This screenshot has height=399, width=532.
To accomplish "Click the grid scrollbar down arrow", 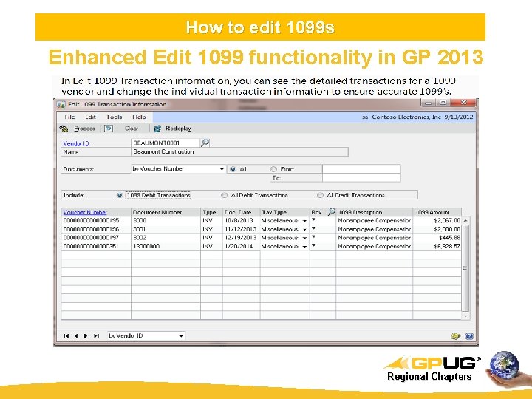I will point(465,316).
